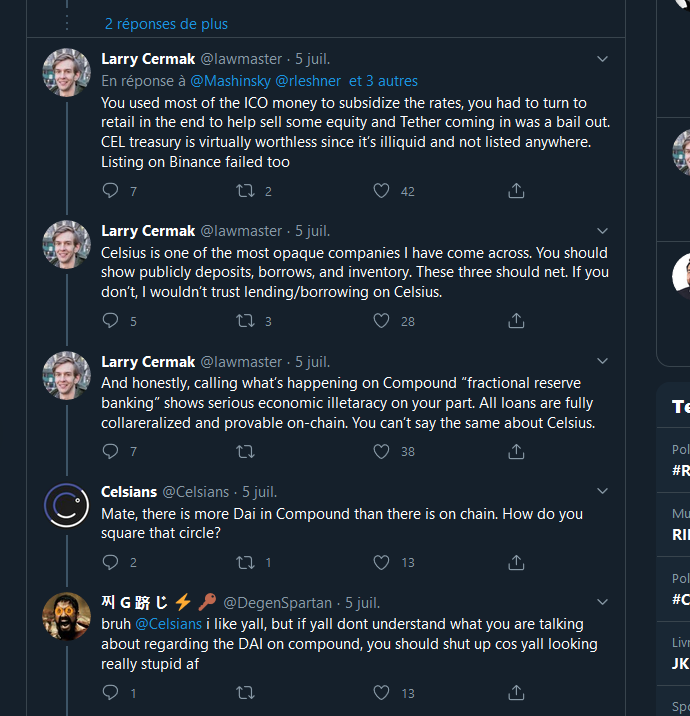
Task: Share the Celsians tweet about Dai
Action: point(516,562)
